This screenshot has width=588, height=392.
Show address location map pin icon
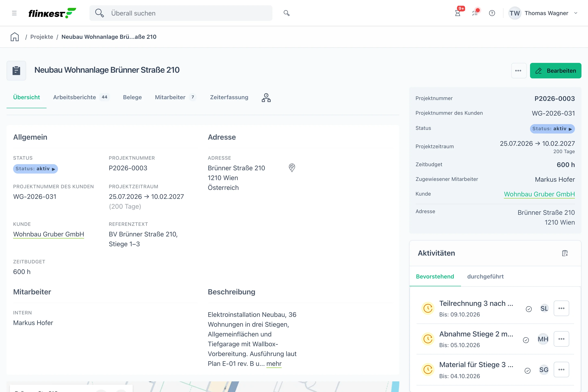coord(292,168)
